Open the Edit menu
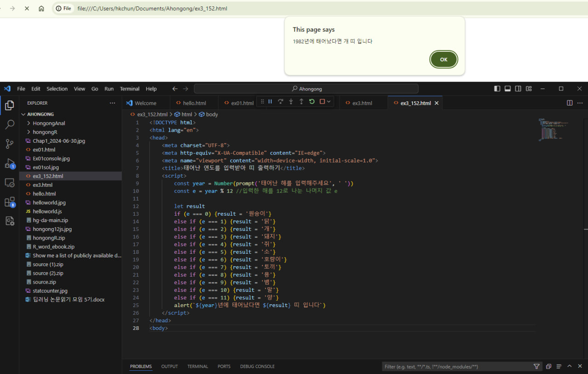The height and width of the screenshot is (374, 588). point(36,89)
